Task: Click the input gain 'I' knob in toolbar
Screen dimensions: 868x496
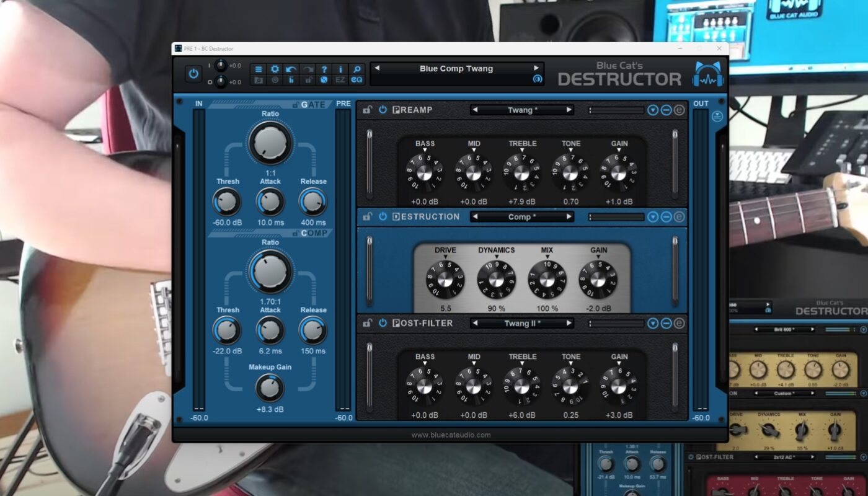Action: coord(221,65)
